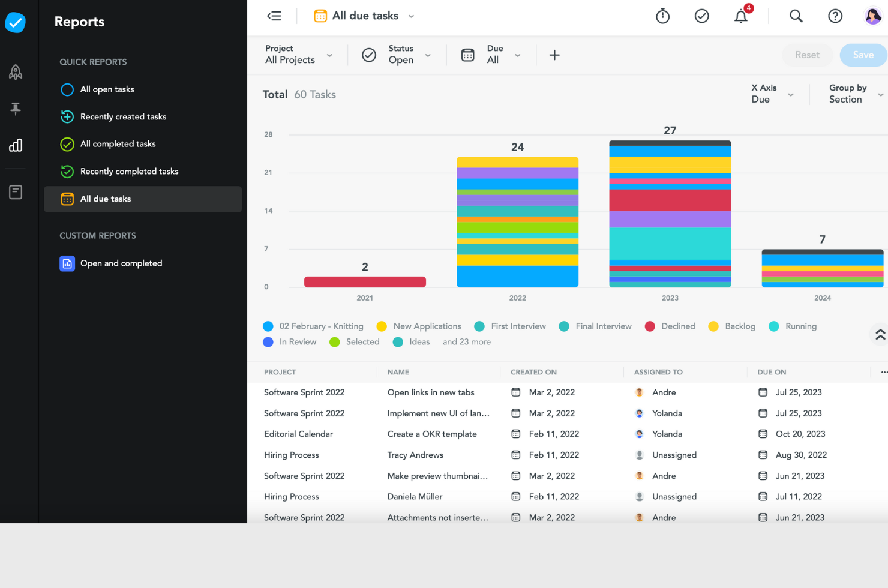This screenshot has height=588, width=888.
Task: Open search with the magnifier icon
Action: click(796, 16)
